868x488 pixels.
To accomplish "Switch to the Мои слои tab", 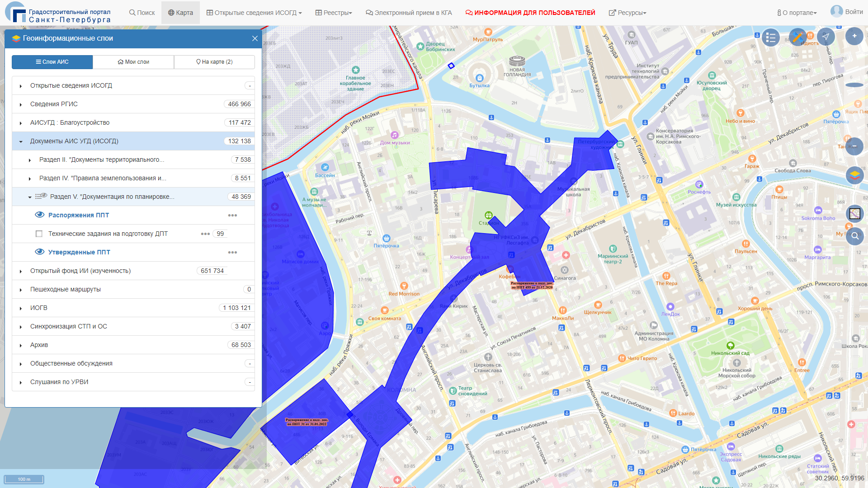I will [x=133, y=62].
